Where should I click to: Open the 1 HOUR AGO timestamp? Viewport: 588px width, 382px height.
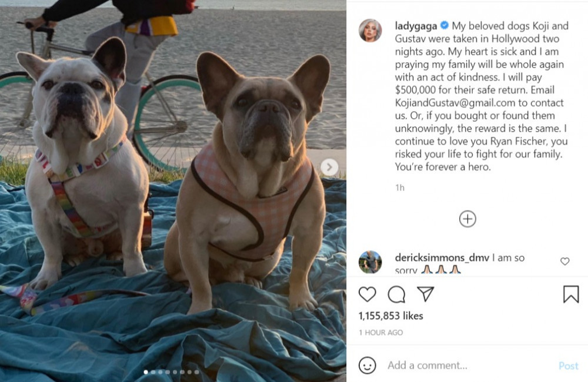pyautogui.click(x=380, y=332)
